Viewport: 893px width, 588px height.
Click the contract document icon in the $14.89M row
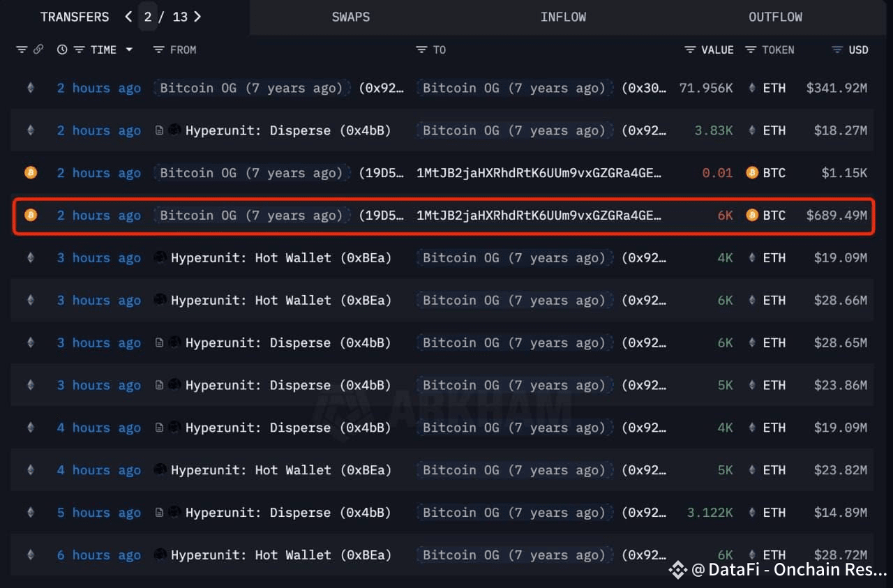pos(159,513)
